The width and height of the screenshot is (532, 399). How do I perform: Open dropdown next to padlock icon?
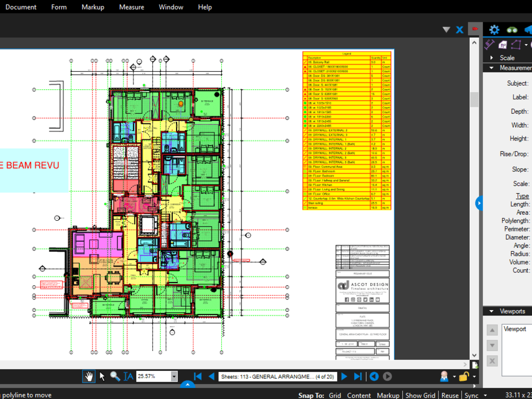coord(474,376)
